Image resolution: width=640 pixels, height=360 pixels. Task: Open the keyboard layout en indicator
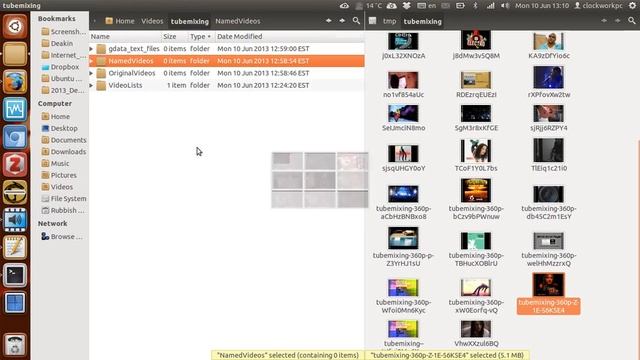427,6
